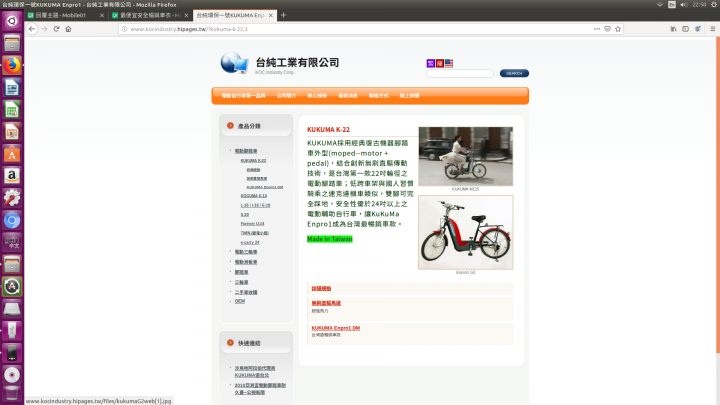Open the 詳細規格 red link
The width and height of the screenshot is (720, 405).
coord(321,288)
